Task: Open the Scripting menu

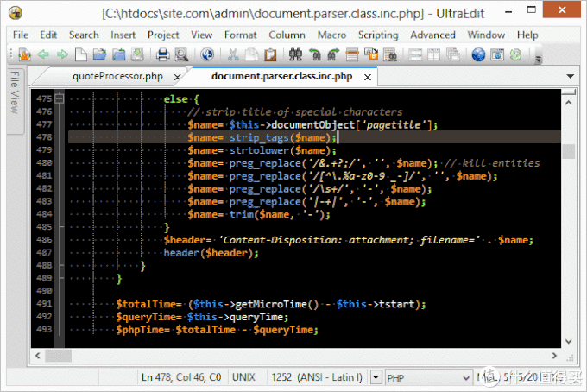Action: pos(378,35)
